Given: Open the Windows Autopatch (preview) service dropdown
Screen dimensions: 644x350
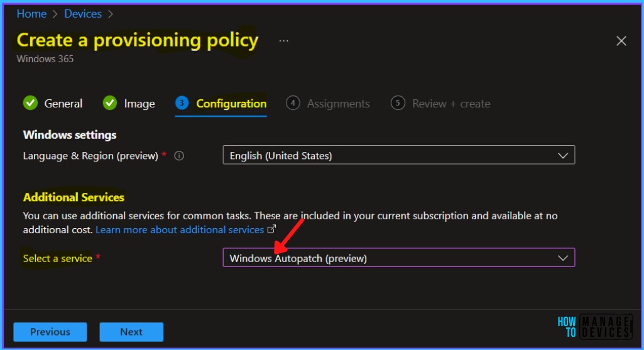Looking at the screenshot, I should coord(390,258).
